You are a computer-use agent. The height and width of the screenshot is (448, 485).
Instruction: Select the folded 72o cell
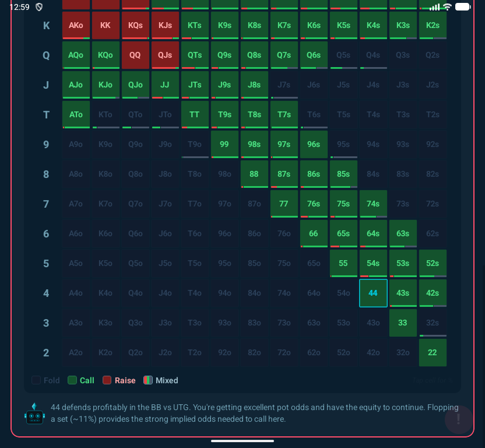click(x=284, y=352)
